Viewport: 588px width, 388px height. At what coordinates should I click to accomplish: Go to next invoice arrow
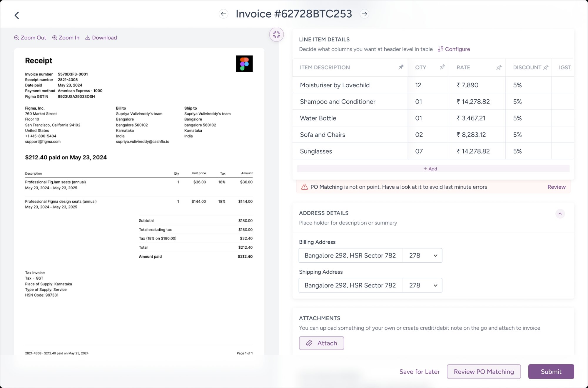[364, 14]
